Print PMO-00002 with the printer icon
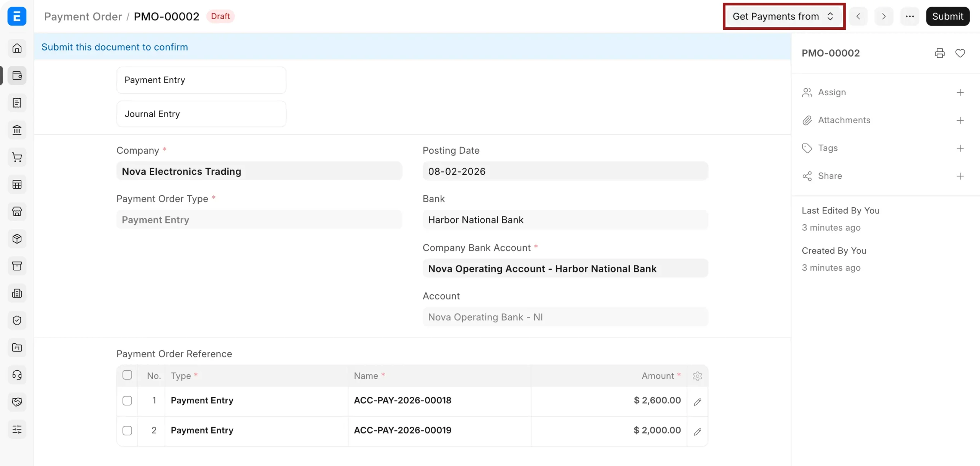 click(939, 53)
